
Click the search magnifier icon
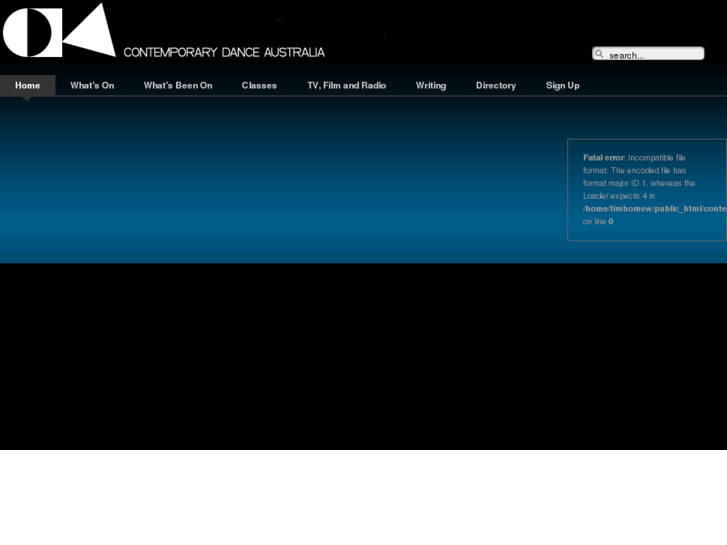599,54
